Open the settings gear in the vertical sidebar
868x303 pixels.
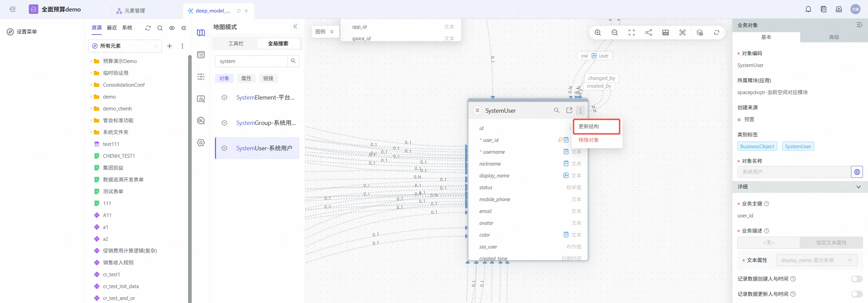(201, 143)
